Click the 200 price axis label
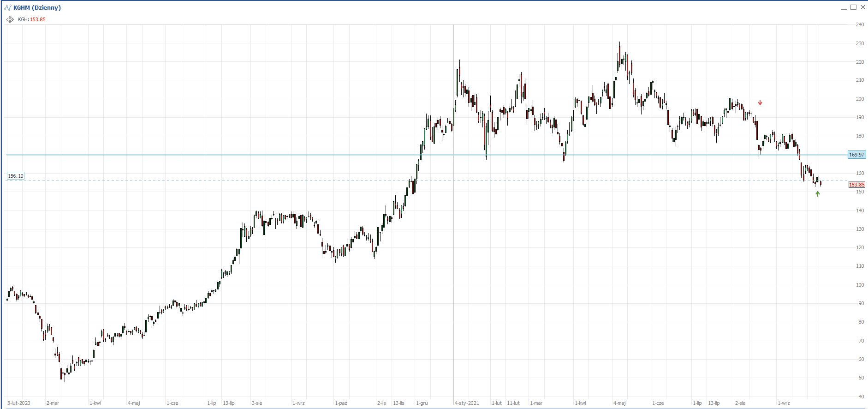The image size is (868, 409). (860, 99)
